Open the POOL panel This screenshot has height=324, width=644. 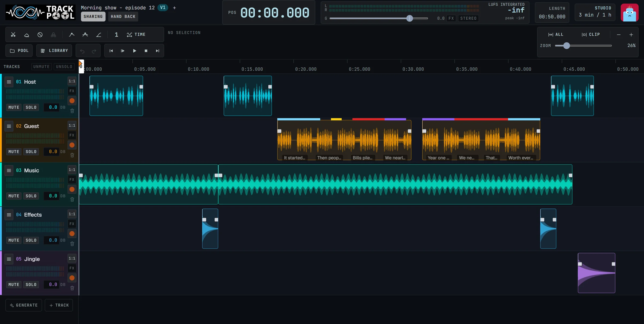pyautogui.click(x=19, y=51)
